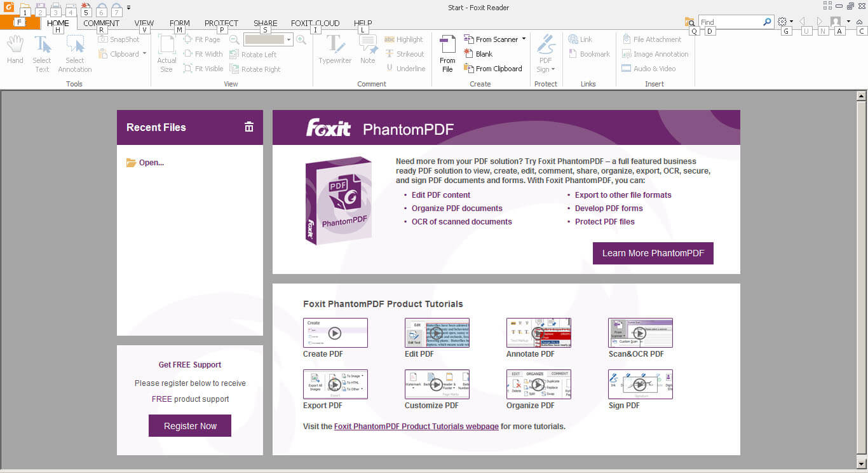Click in the Find search field
The image size is (868, 473).
(x=731, y=22)
